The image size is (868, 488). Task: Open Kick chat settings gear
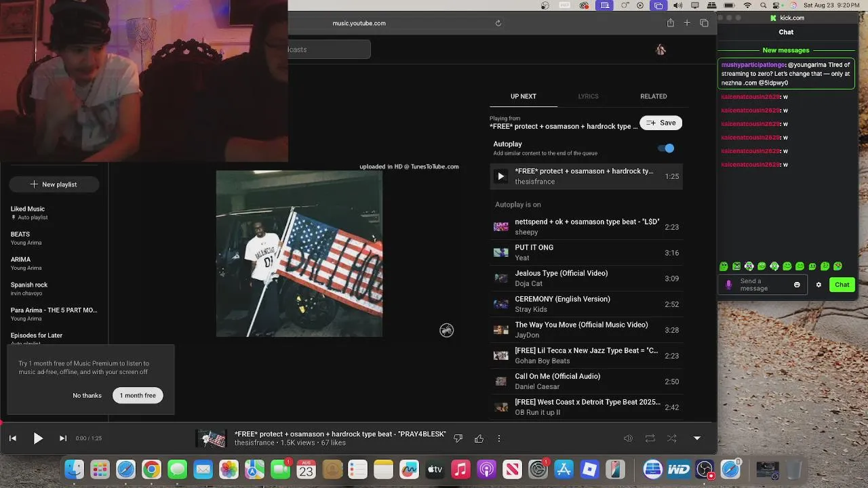point(818,285)
